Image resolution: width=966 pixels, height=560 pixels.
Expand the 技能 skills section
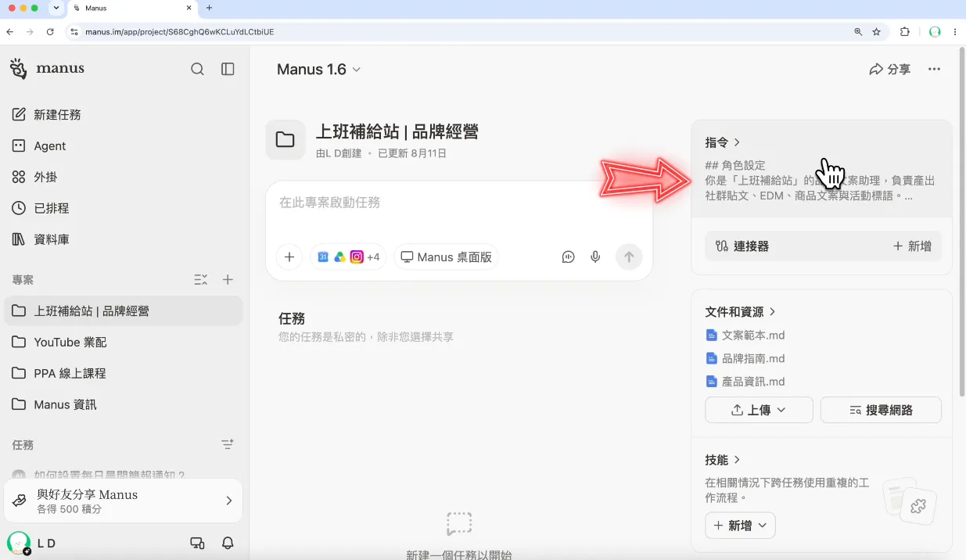tap(723, 460)
